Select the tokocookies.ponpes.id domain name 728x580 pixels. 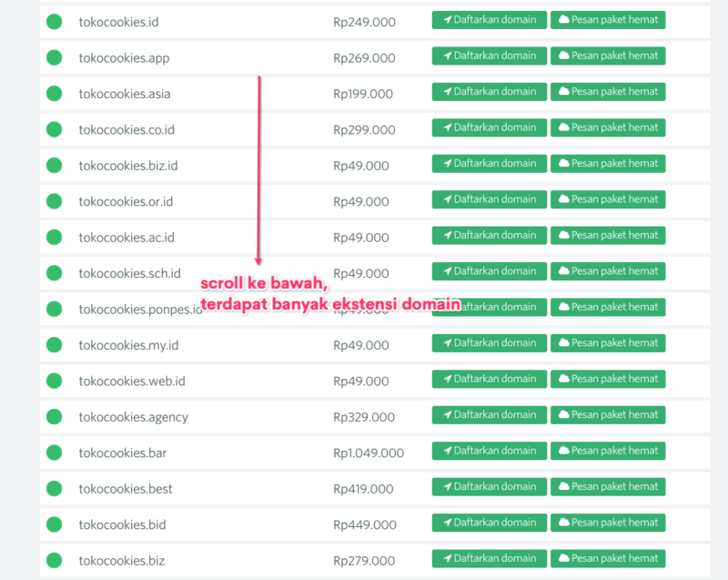132,308
